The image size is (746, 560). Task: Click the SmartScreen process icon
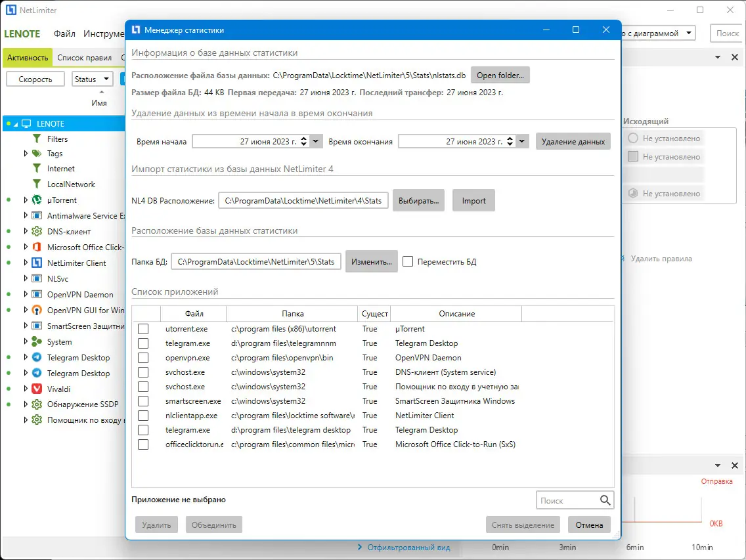tap(37, 326)
